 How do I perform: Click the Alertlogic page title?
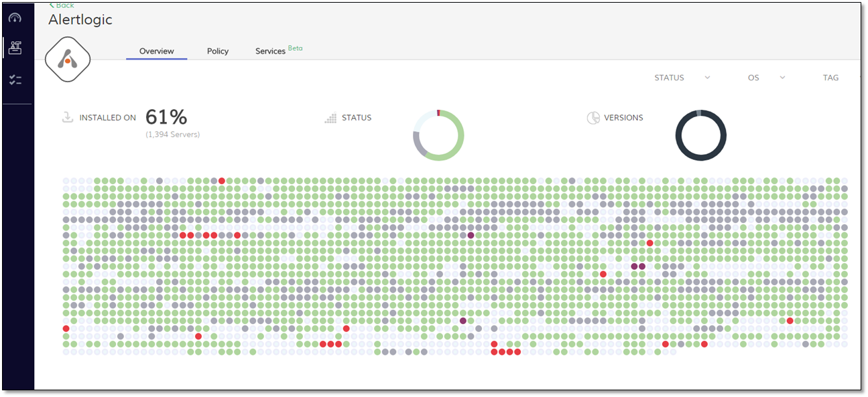(80, 20)
